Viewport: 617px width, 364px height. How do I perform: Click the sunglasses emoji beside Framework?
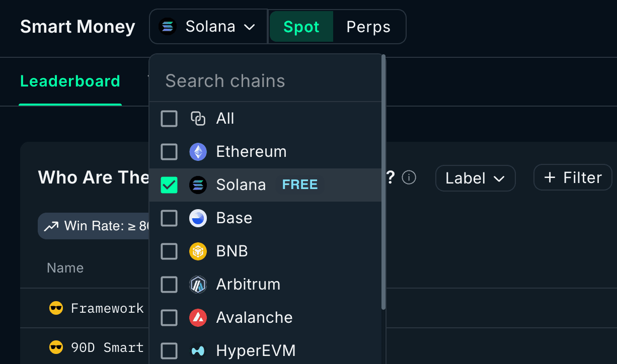click(57, 308)
